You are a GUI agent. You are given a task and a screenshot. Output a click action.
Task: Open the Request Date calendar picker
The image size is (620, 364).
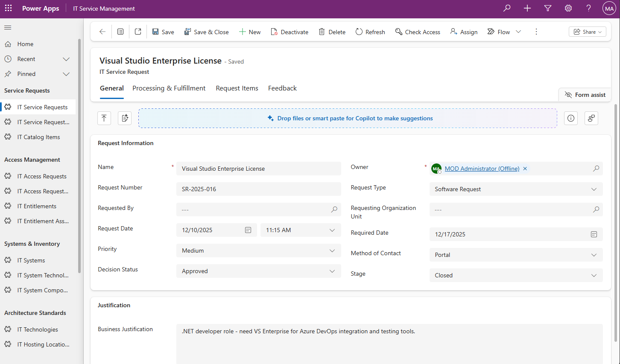[x=248, y=230]
